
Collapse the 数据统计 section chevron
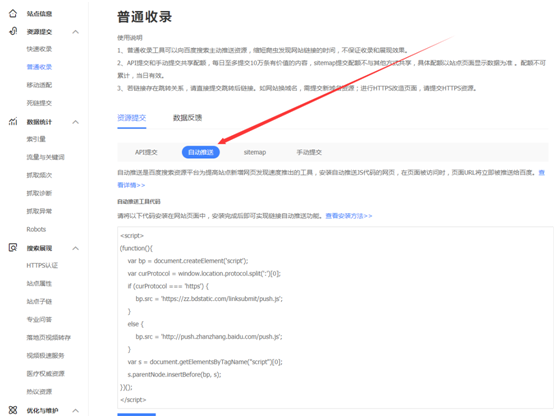pos(75,122)
